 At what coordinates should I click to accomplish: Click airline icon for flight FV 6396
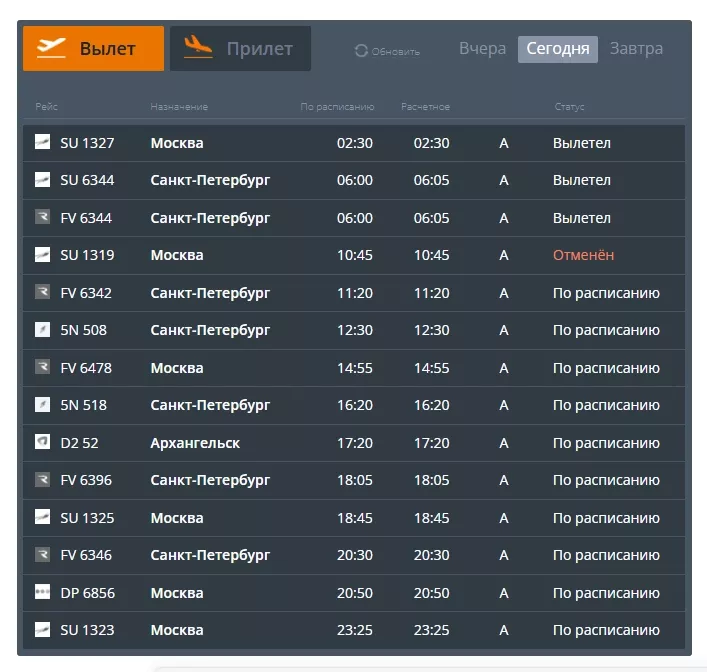[42, 479]
